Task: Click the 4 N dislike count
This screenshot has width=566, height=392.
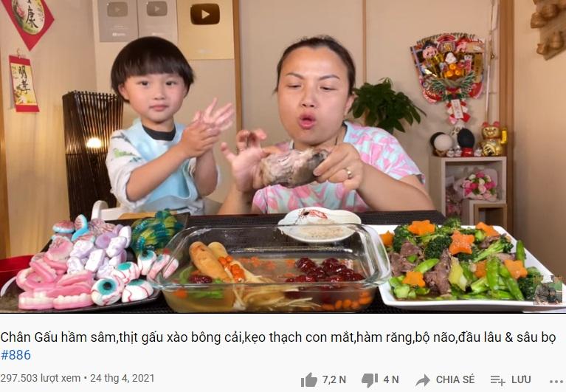Action: 391,379
